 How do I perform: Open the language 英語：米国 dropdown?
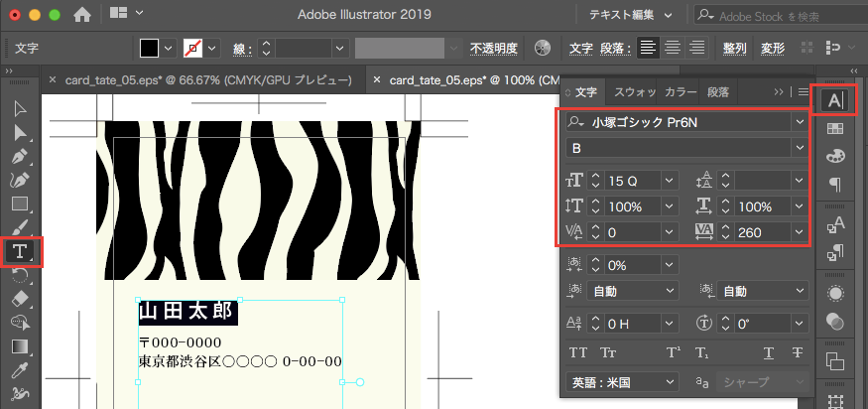pos(622,382)
